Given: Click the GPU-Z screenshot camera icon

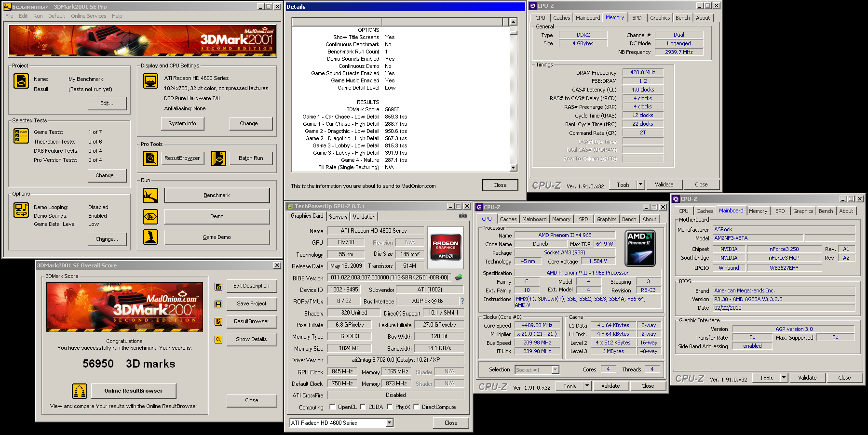Looking at the screenshot, I should click(x=463, y=216).
